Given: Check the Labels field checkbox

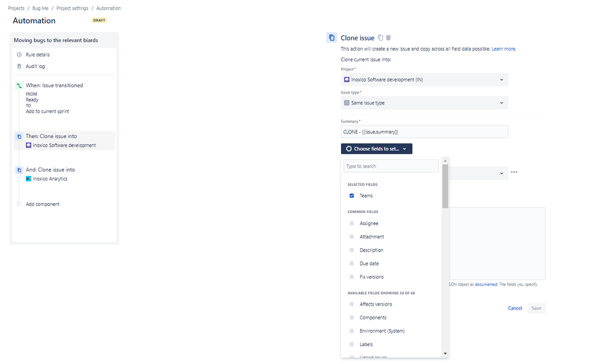Looking at the screenshot, I should tap(351, 345).
